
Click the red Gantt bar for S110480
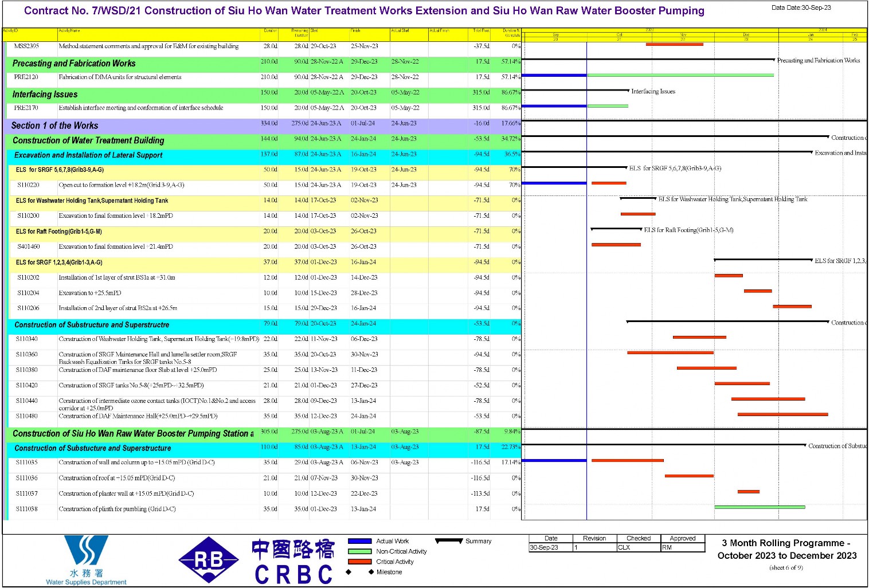[x=783, y=414]
